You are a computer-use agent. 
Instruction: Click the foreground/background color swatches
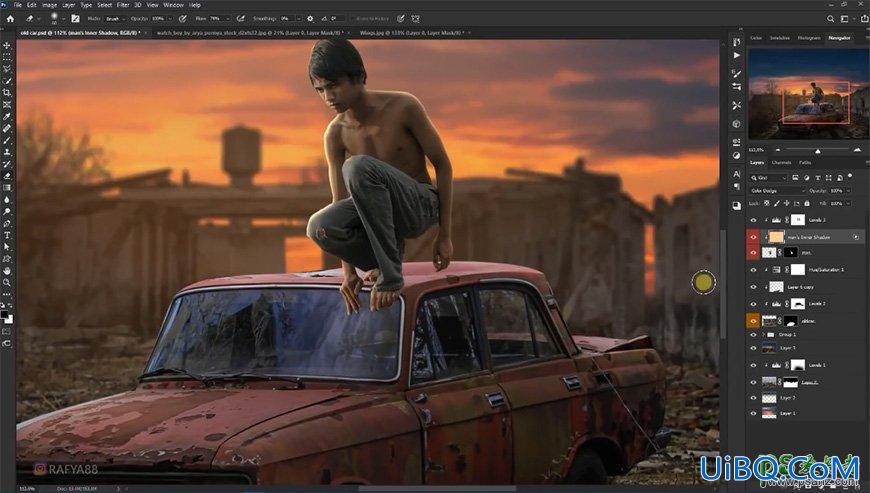[7, 317]
